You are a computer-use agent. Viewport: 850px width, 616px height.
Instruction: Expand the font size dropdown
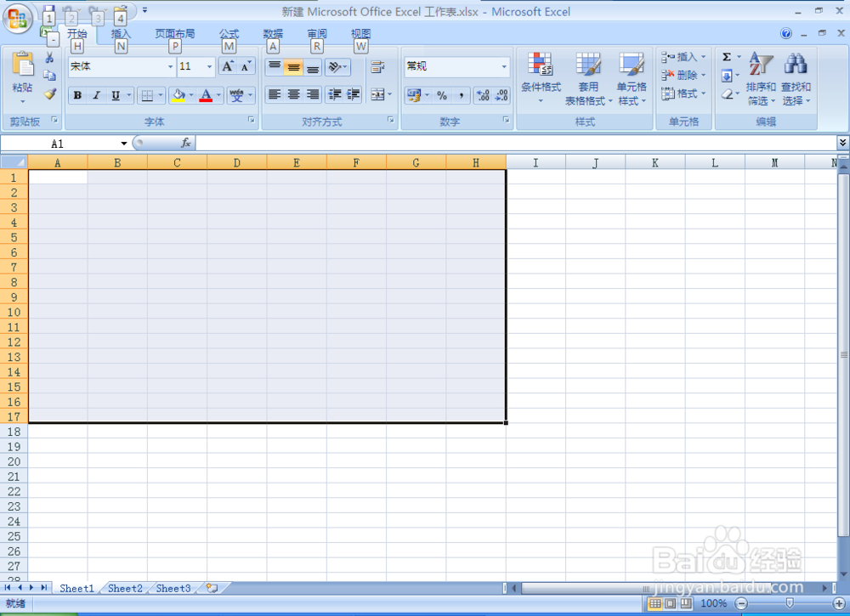coord(209,66)
